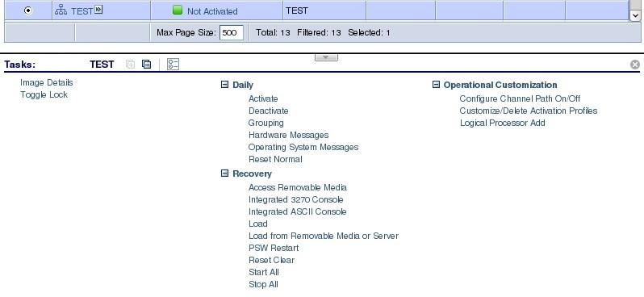Click the Daily group heading

point(243,85)
